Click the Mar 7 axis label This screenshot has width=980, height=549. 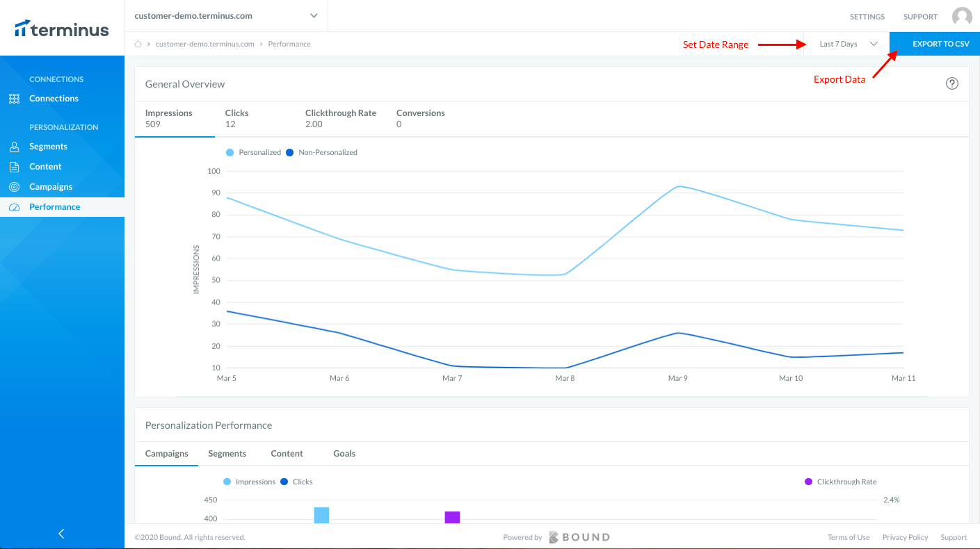pyautogui.click(x=452, y=378)
